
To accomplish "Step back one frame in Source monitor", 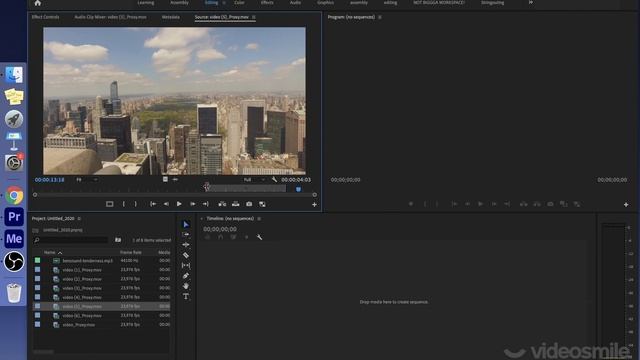I will 166,204.
